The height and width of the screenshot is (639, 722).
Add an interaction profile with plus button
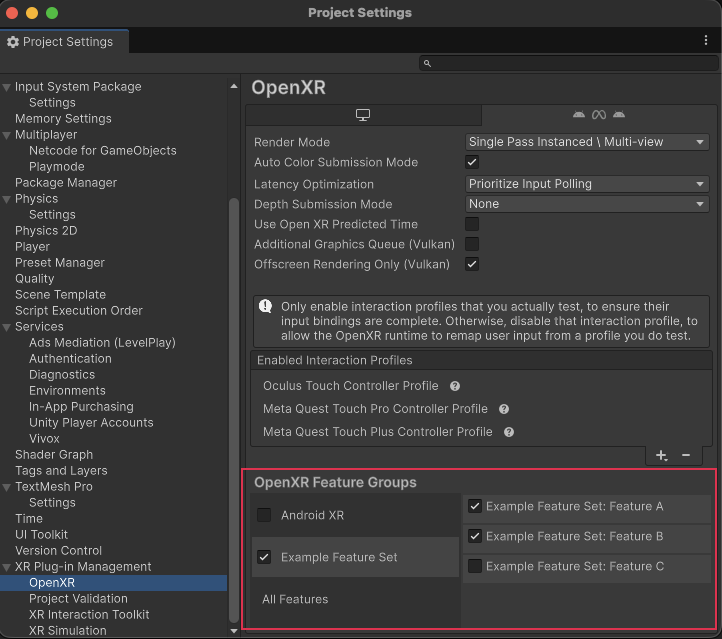coord(661,455)
